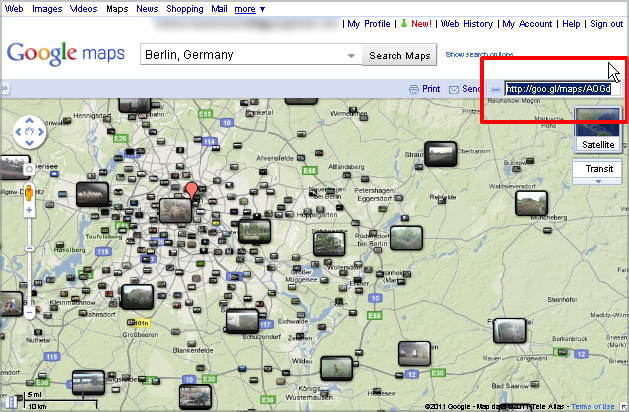Click the Königs Wusterhausen map label
Viewport: 629px width, 412px height.
point(309,393)
